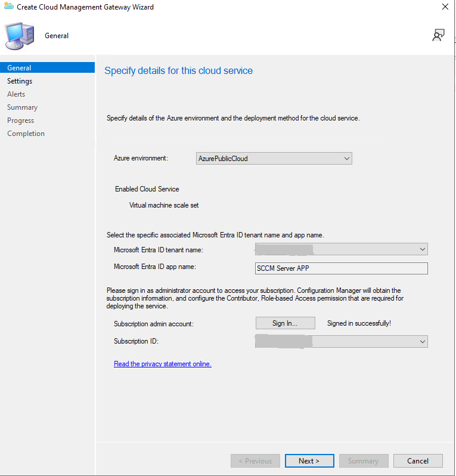Screen dimensions: 456x476
Task: Expand the Subscription ID dropdown
Action: click(341, 342)
